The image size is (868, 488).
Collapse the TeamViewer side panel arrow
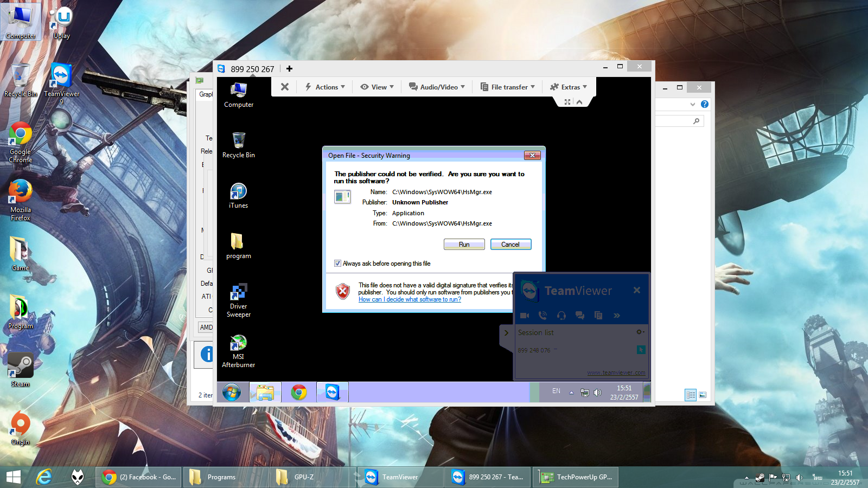(506, 333)
